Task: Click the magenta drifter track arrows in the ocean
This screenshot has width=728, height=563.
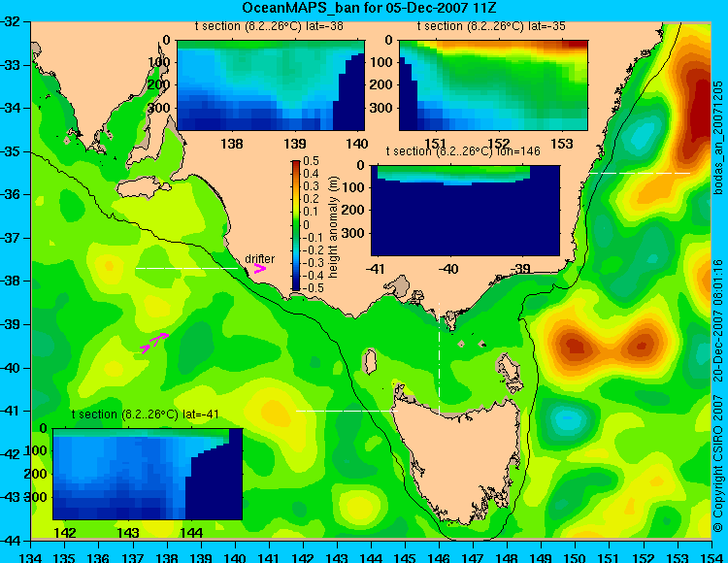Action: point(154,343)
